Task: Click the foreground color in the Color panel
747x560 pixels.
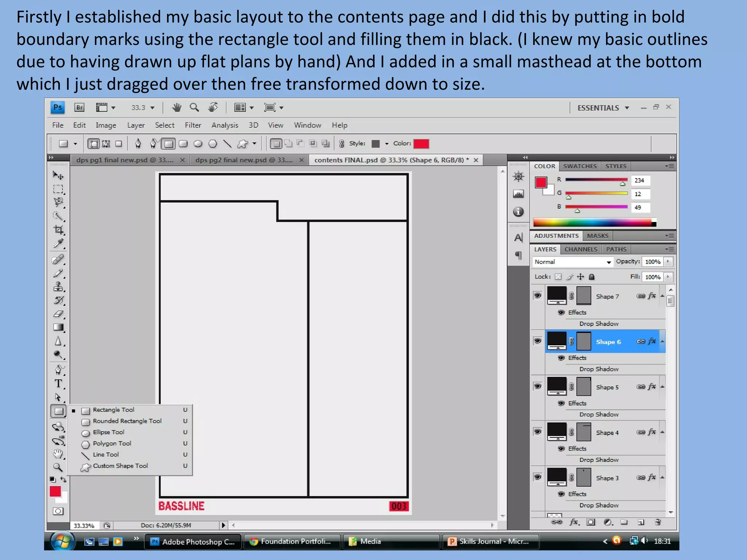Action: point(541,182)
